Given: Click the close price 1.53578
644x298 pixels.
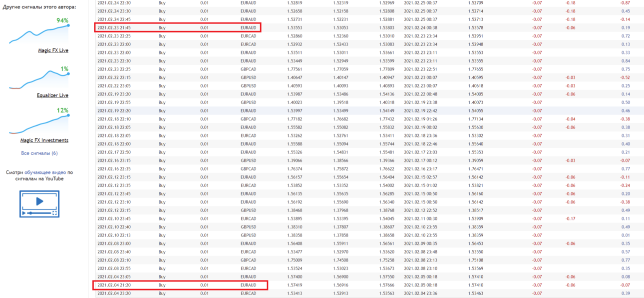Looking at the screenshot, I should [x=476, y=27].
